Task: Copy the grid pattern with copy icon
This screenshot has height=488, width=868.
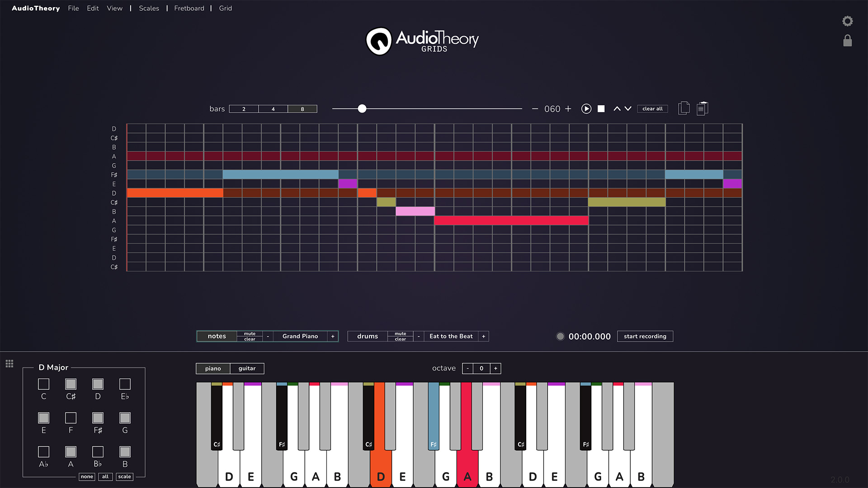Action: (684, 108)
